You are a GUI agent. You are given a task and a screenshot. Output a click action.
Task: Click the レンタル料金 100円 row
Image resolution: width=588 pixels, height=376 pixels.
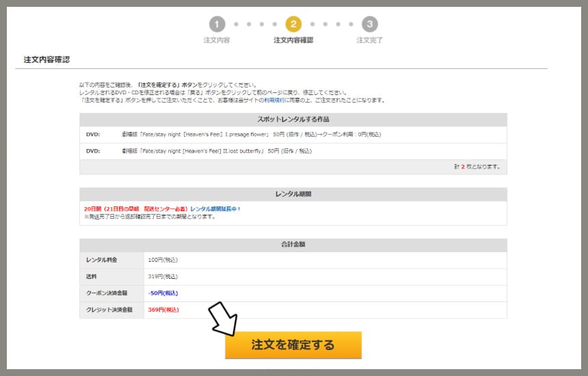click(x=293, y=260)
